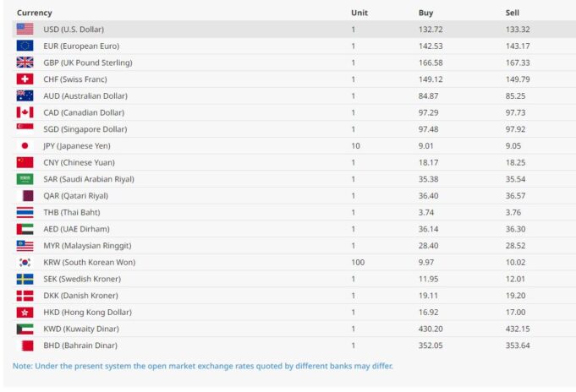Click the Japanese flag icon
Image resolution: width=576 pixels, height=392 pixels.
[25, 145]
